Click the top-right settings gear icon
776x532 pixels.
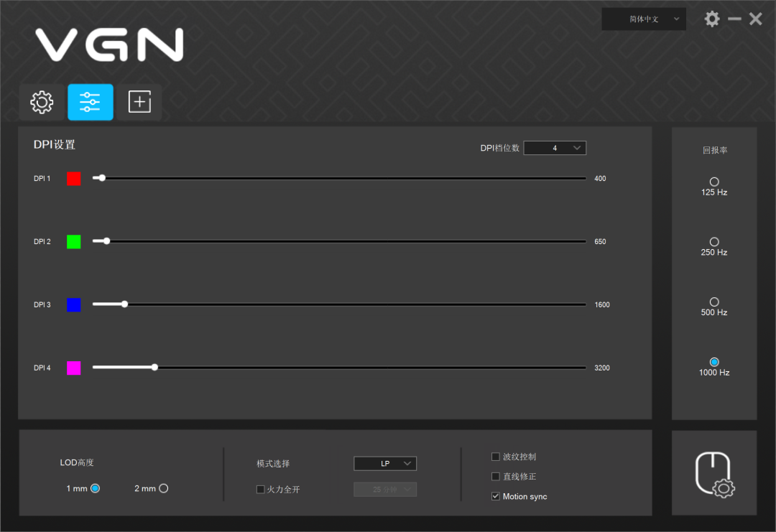click(711, 19)
